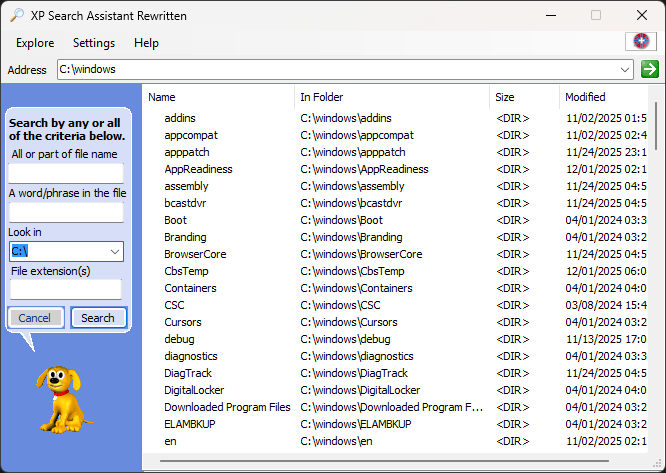
Task: Select the Boot folder row
Action: [395, 220]
